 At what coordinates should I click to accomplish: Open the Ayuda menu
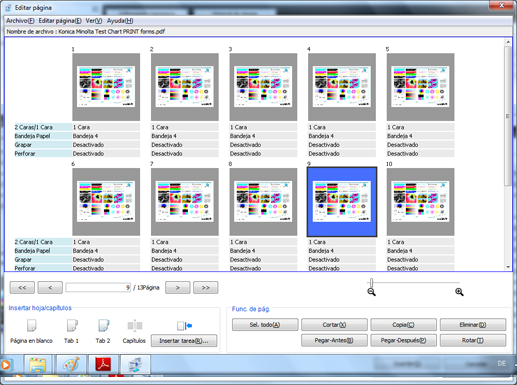(120, 21)
